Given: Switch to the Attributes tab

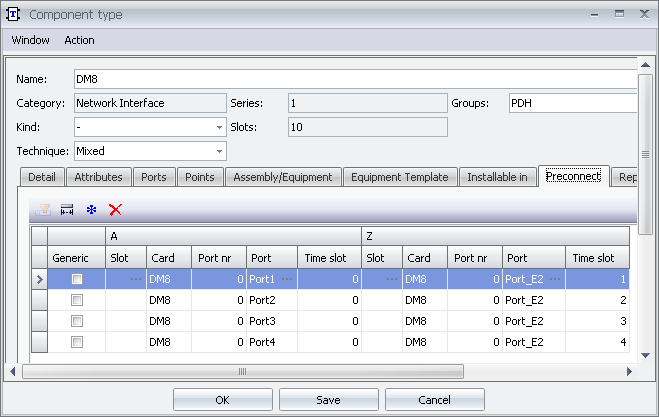Looking at the screenshot, I should click(x=98, y=177).
